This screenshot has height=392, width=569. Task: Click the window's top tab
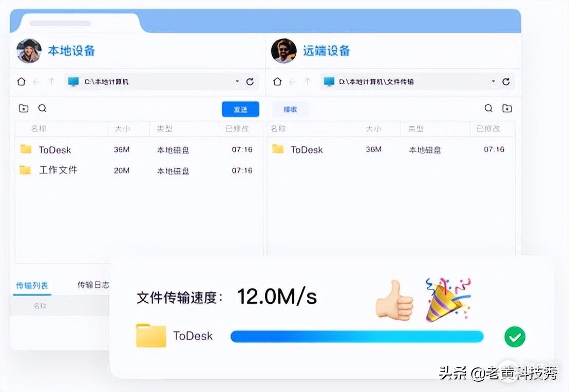[x=80, y=24]
